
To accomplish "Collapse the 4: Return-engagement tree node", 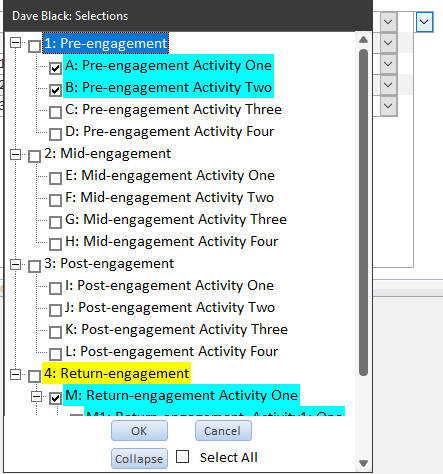I will point(15,374).
